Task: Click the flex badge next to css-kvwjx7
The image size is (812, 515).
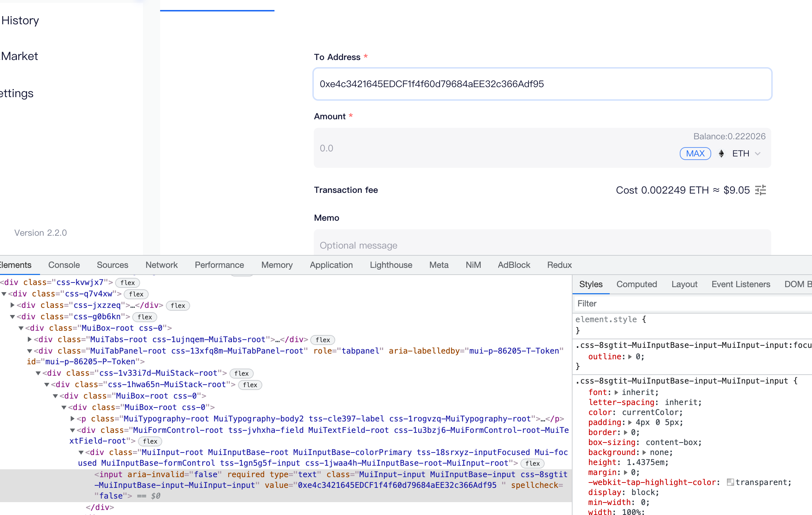Action: [x=128, y=283]
